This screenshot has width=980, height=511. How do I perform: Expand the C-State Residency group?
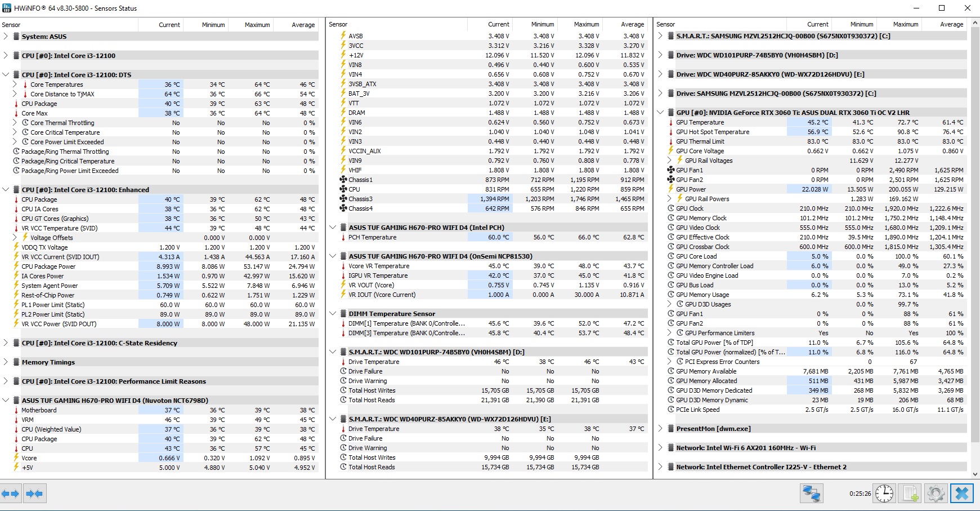(x=6, y=343)
